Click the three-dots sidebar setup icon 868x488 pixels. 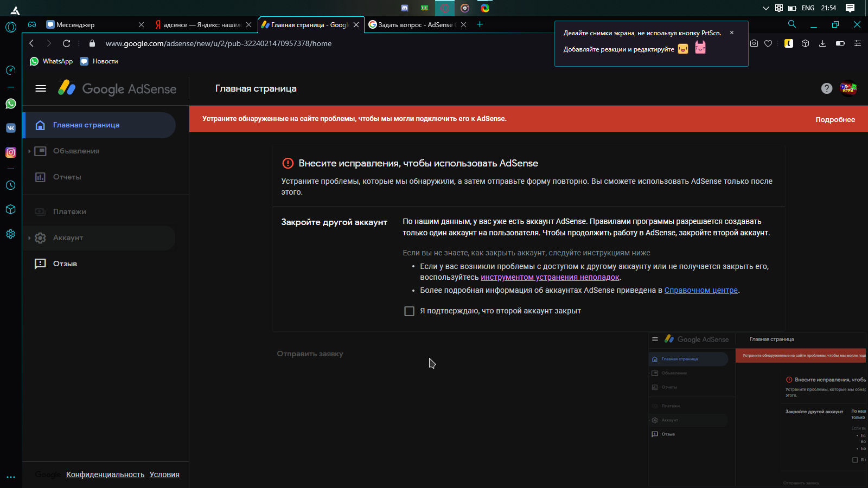[x=11, y=477]
